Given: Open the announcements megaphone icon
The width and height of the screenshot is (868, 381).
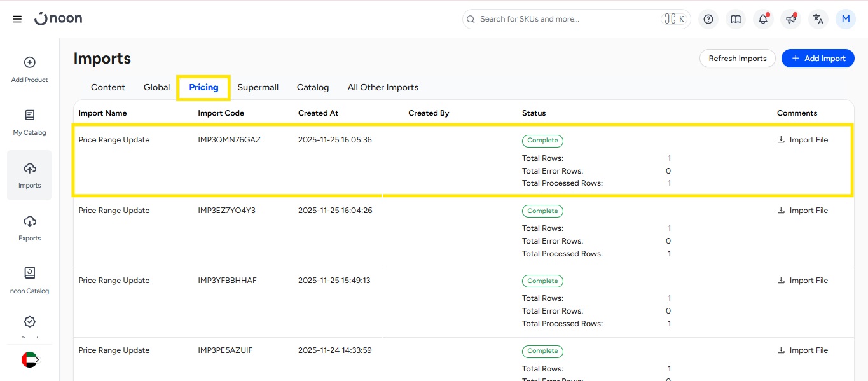Looking at the screenshot, I should click(x=791, y=19).
